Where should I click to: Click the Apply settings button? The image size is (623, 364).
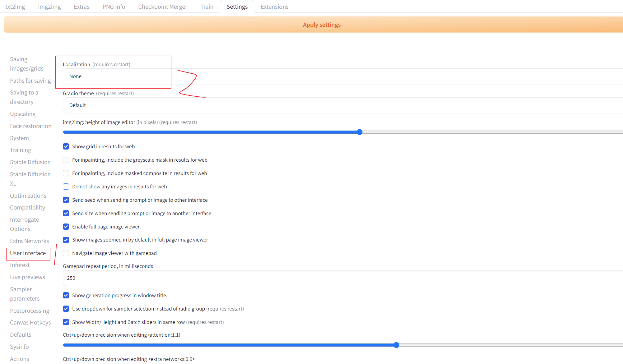322,25
